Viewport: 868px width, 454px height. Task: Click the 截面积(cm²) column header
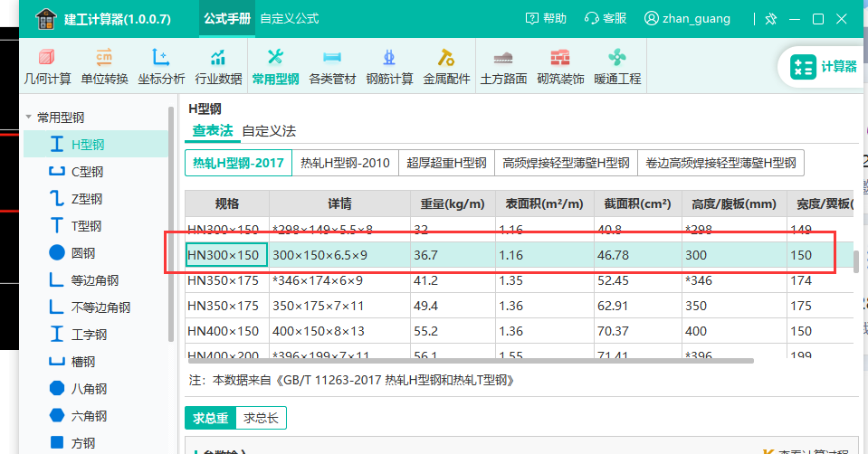coord(638,204)
